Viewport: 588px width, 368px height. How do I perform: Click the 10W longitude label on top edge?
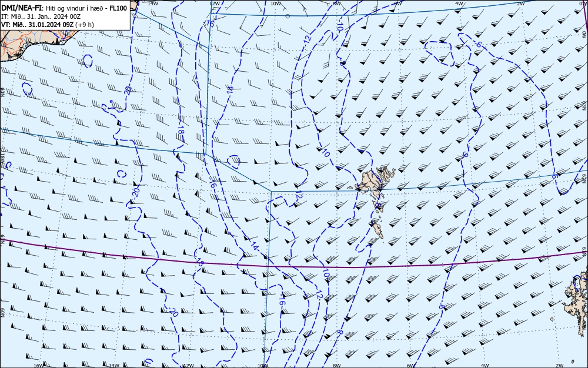(276, 4)
